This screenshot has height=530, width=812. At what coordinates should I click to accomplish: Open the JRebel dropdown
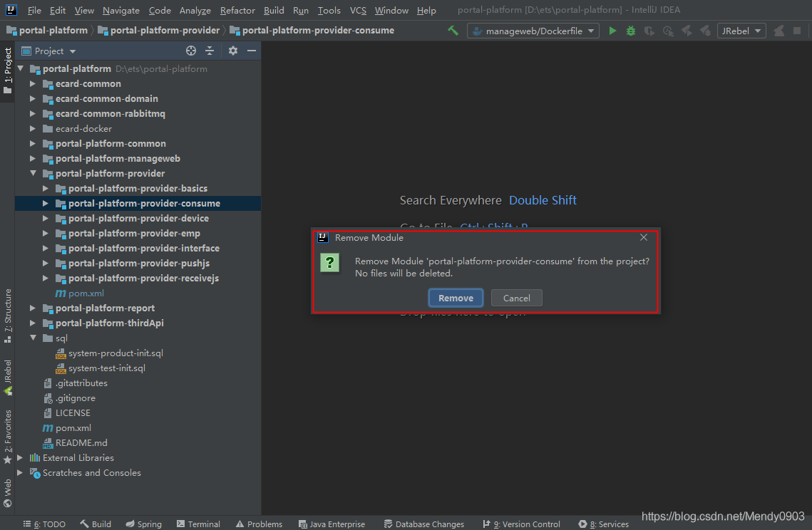tap(741, 31)
